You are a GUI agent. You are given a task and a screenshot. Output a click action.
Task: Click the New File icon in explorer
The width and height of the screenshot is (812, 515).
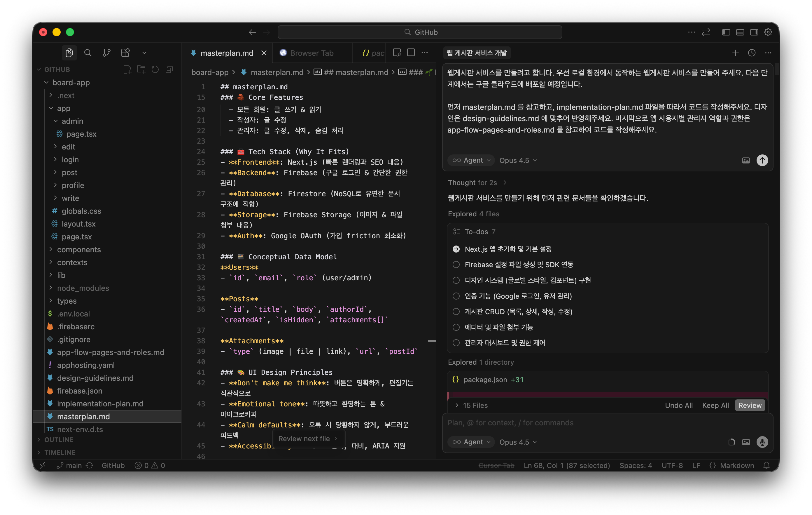point(127,69)
